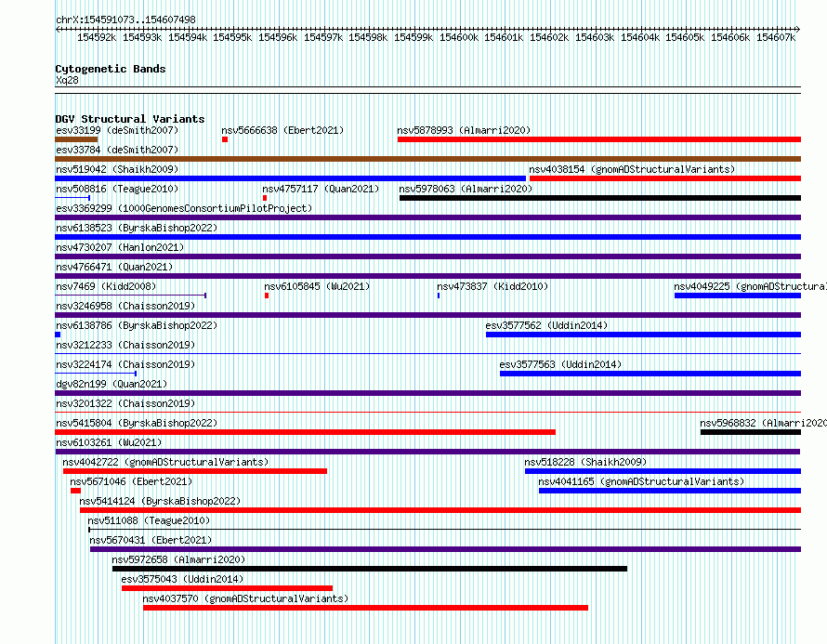Click the 154607k ruler position

pyautogui.click(x=775, y=37)
